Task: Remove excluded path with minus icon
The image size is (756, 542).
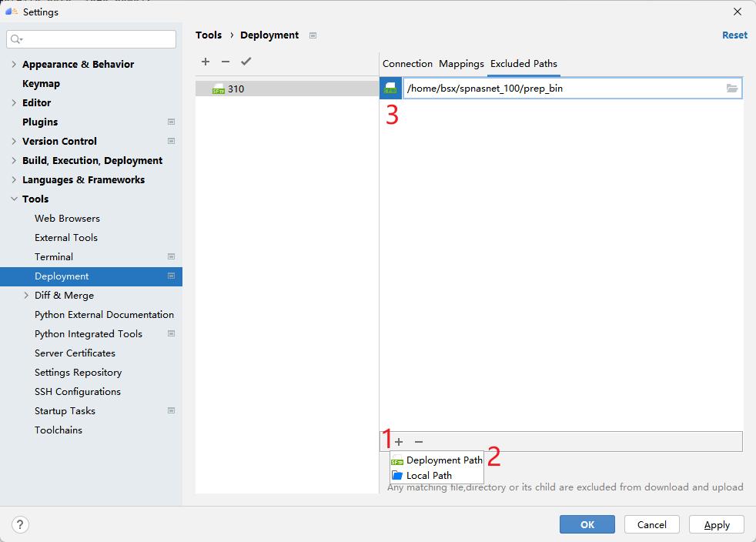Action: (x=418, y=442)
